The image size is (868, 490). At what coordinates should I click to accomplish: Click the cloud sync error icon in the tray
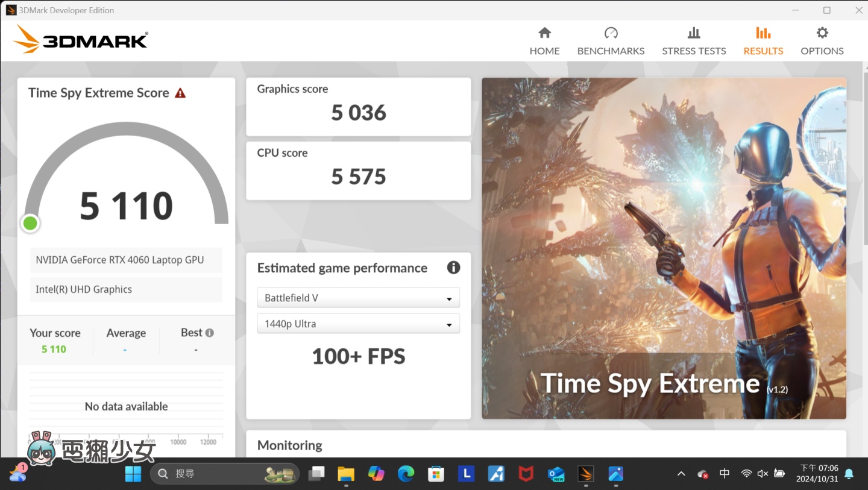point(703,474)
